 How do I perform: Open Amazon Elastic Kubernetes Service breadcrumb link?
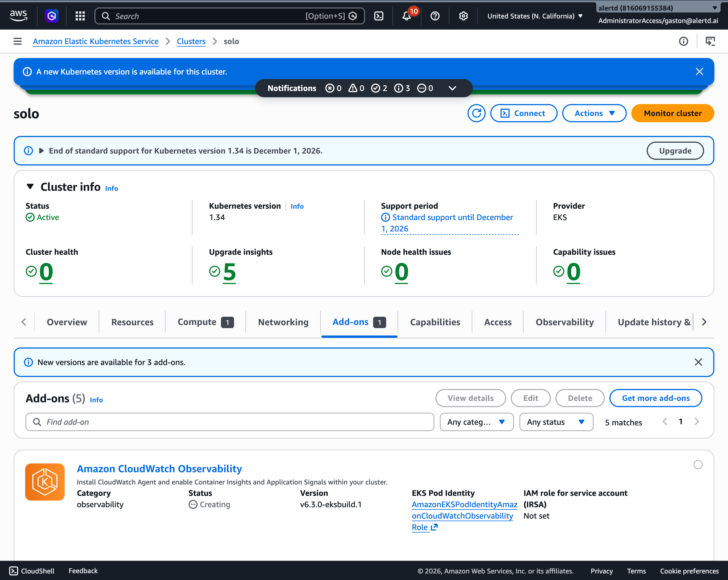coord(96,41)
